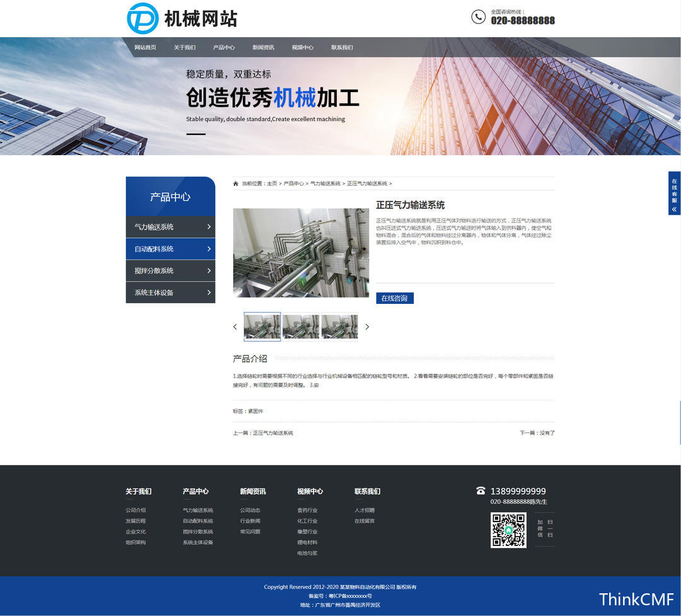
Task: Open 产品中心 in the navigation bar
Action: click(224, 47)
